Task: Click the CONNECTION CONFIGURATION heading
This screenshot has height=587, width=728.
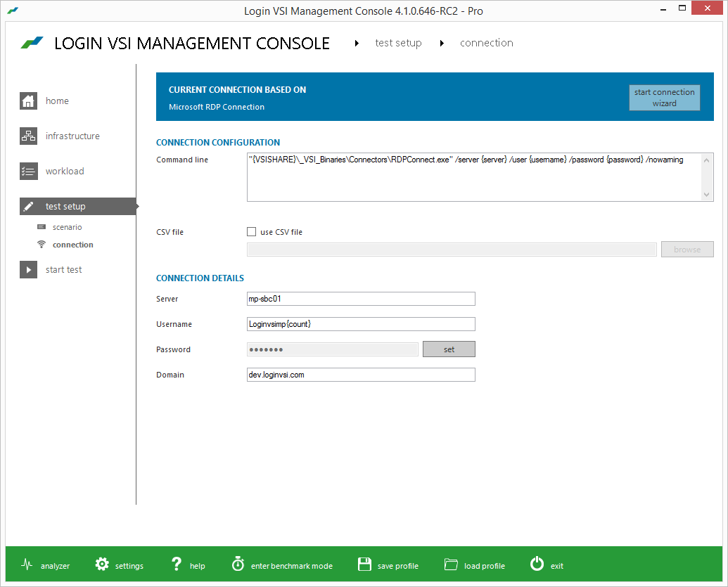Action: click(x=218, y=143)
